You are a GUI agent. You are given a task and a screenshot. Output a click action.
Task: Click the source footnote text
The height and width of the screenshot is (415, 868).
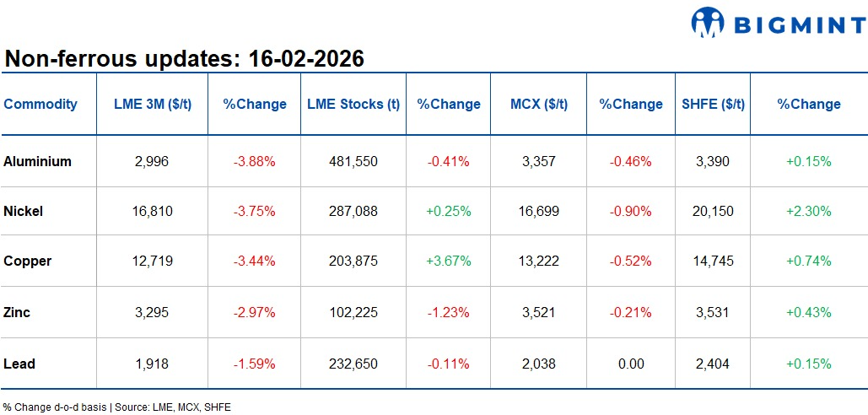(x=116, y=407)
